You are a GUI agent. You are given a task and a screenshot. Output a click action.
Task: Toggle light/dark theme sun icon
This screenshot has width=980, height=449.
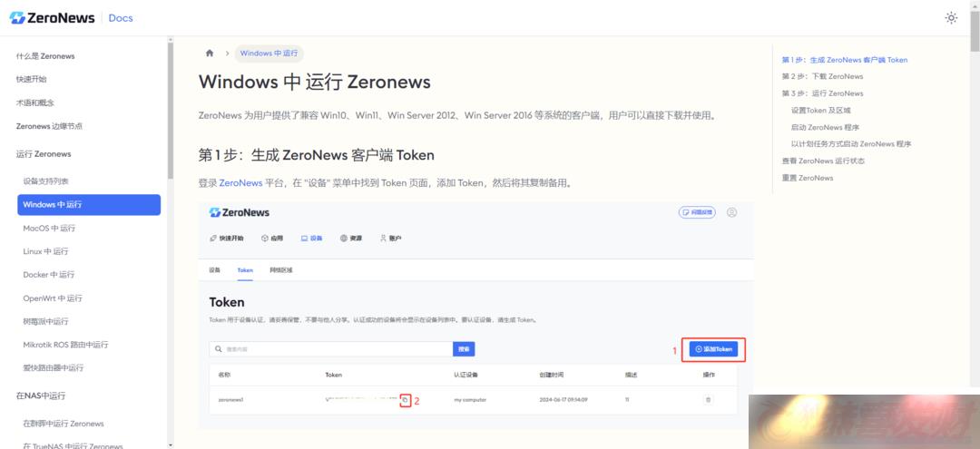951,18
